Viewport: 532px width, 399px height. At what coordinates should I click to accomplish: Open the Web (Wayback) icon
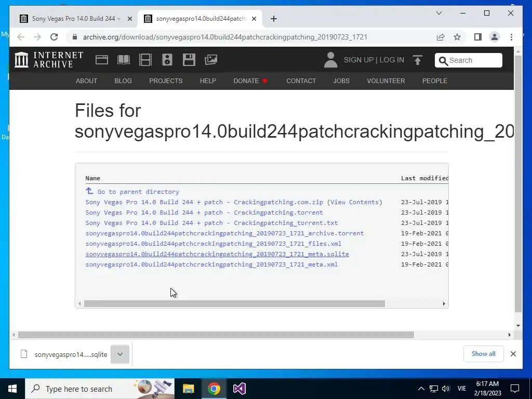point(101,60)
